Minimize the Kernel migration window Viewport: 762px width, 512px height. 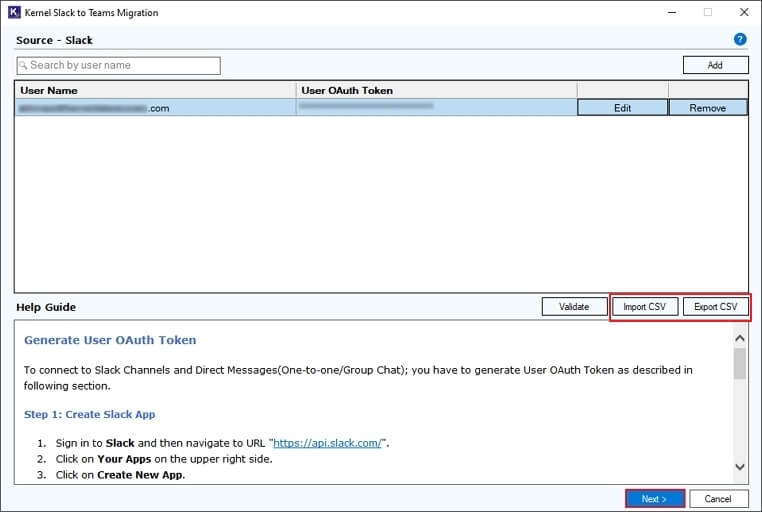click(x=672, y=12)
